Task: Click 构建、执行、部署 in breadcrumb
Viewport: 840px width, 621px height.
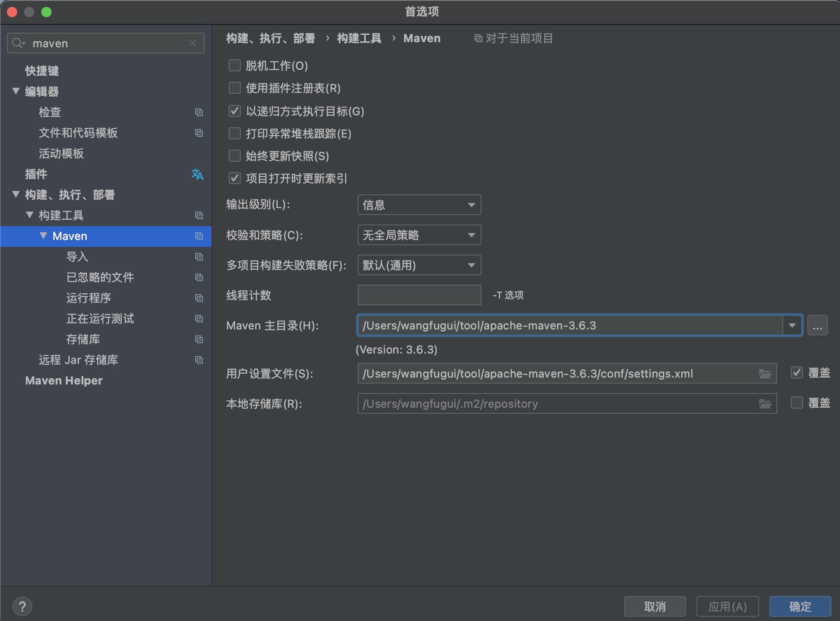Action: click(271, 38)
